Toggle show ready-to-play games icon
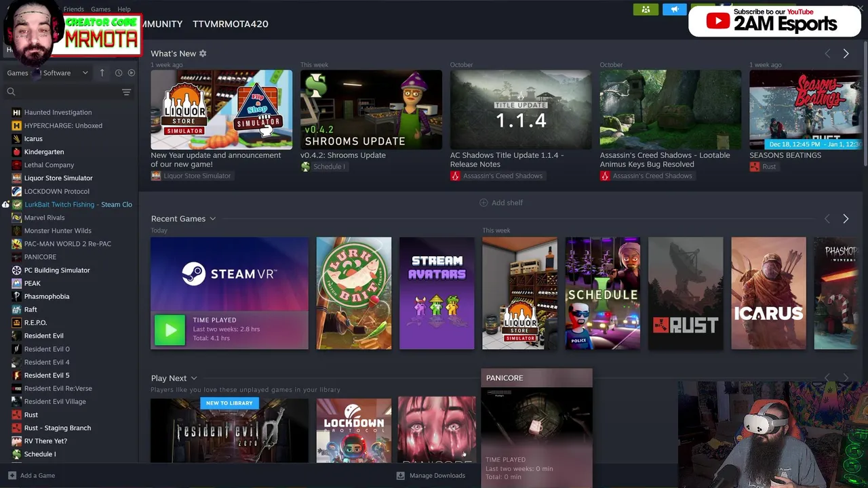The image size is (868, 488). tap(132, 73)
